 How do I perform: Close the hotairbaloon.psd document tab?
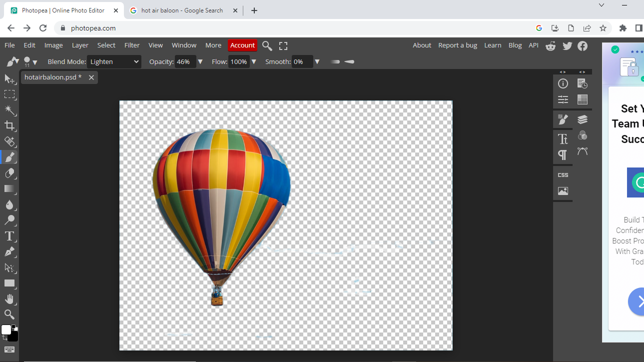(x=91, y=77)
